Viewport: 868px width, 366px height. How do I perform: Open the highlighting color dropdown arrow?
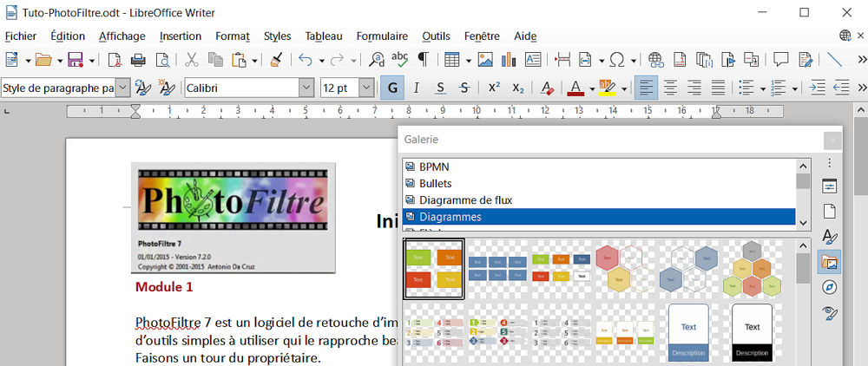pyautogui.click(x=624, y=88)
